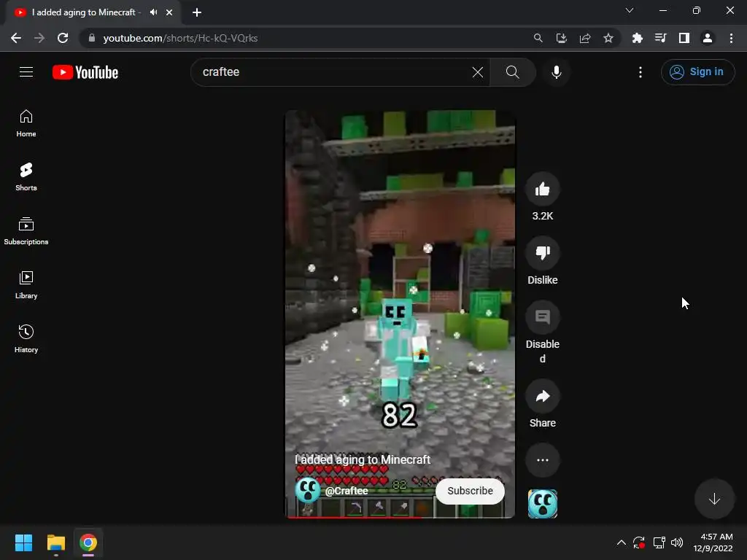Open Home in the sidebar
This screenshot has height=560, width=747.
(26, 123)
